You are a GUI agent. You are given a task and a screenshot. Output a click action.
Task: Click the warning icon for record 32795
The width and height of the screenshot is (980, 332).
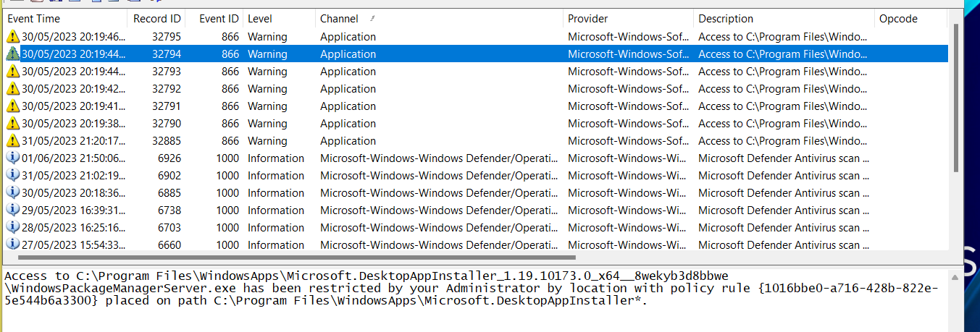tap(13, 37)
